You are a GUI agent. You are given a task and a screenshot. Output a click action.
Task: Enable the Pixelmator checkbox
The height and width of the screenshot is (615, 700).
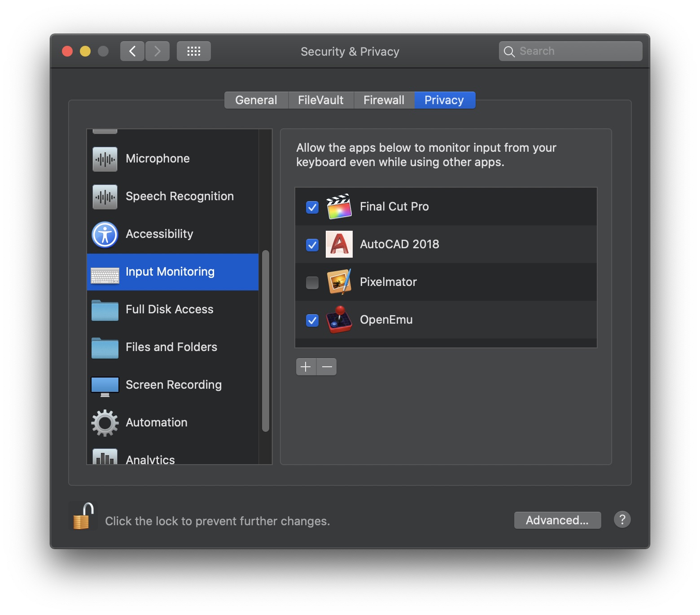click(x=312, y=283)
